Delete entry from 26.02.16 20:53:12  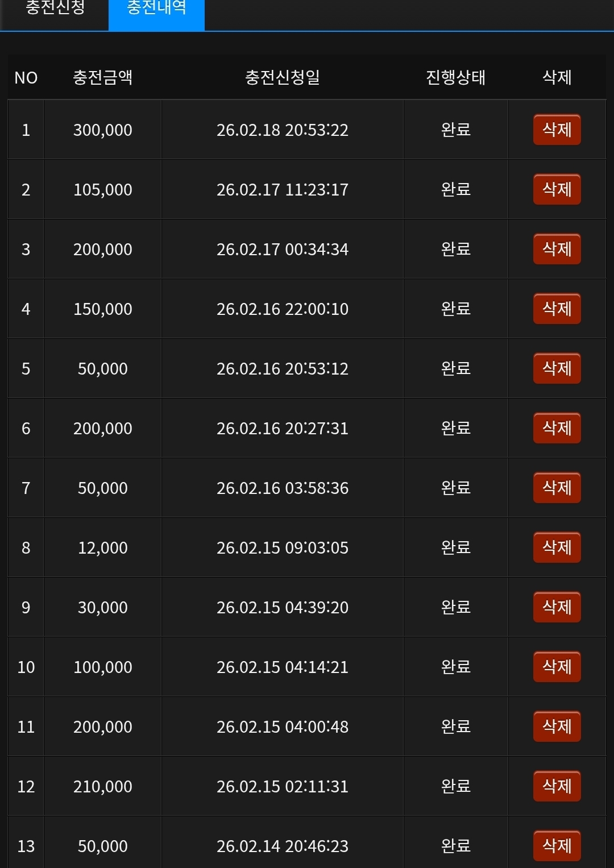(x=557, y=368)
